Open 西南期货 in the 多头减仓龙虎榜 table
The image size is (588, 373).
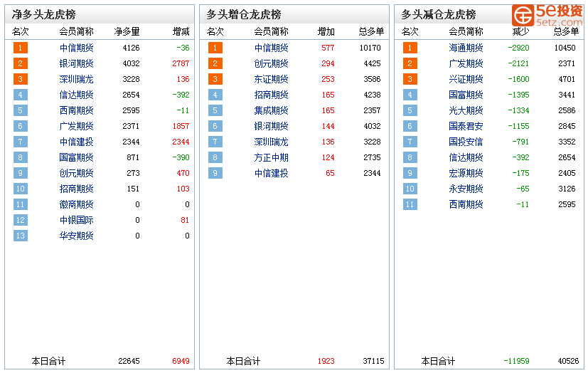pos(466,204)
